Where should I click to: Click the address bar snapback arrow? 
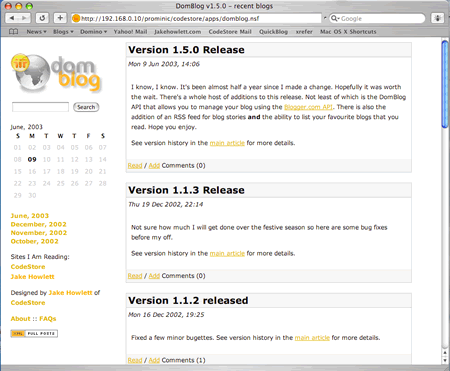pyautogui.click(x=325, y=18)
